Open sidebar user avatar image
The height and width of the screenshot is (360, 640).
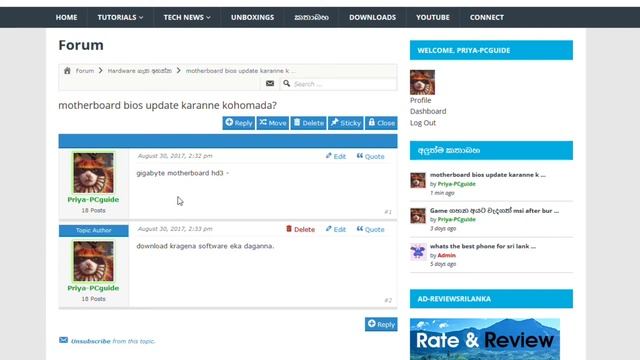(422, 82)
